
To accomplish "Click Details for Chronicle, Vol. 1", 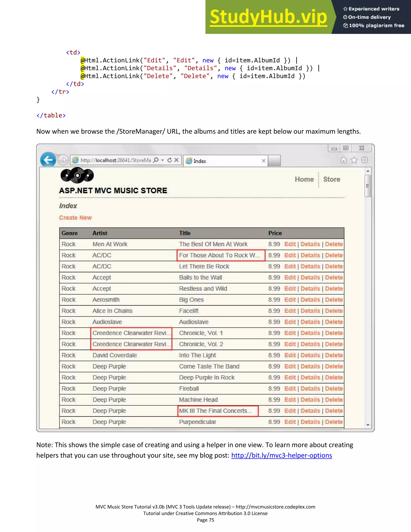I will [310, 333].
